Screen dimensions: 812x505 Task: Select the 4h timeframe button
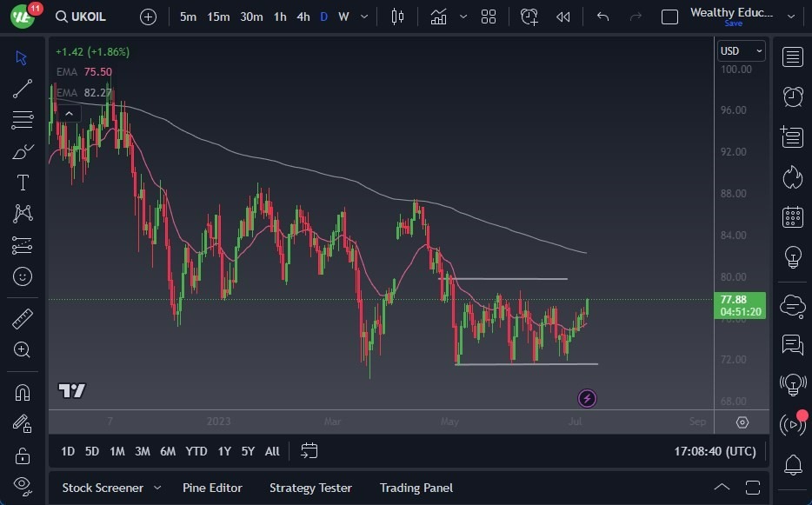click(303, 17)
